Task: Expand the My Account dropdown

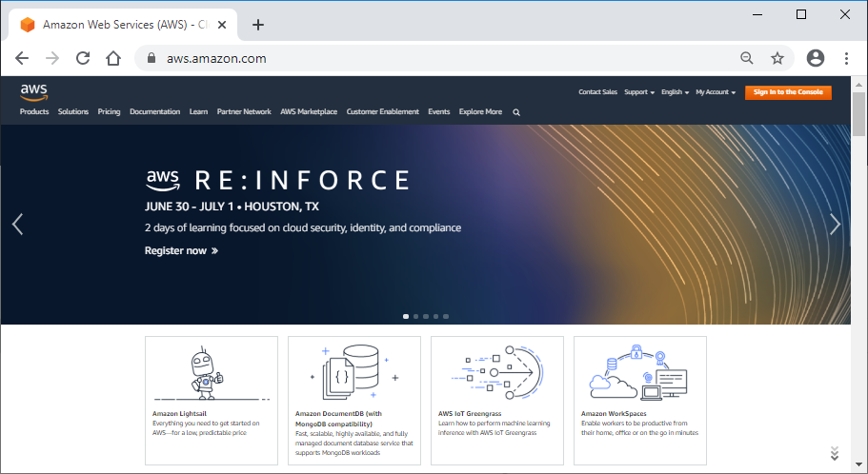Action: (x=716, y=92)
